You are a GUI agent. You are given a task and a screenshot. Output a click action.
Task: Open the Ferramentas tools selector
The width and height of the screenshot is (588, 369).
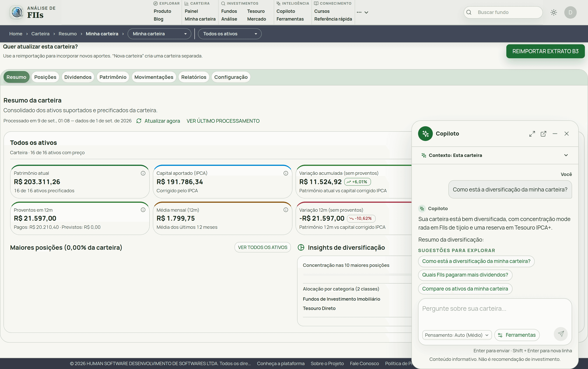(x=517, y=335)
